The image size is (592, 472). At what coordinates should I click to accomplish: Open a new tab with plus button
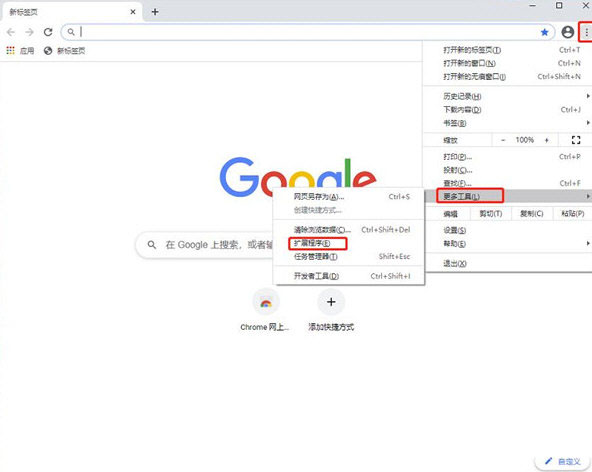(x=155, y=12)
